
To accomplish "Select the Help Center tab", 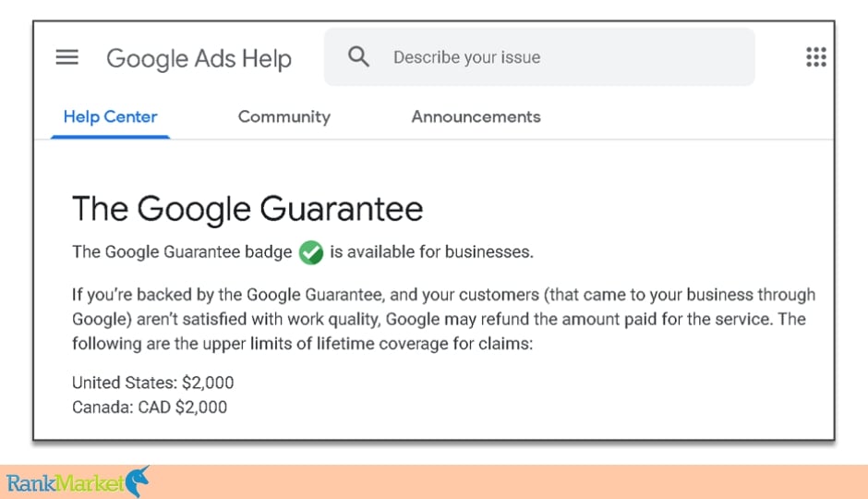I will 110,116.
